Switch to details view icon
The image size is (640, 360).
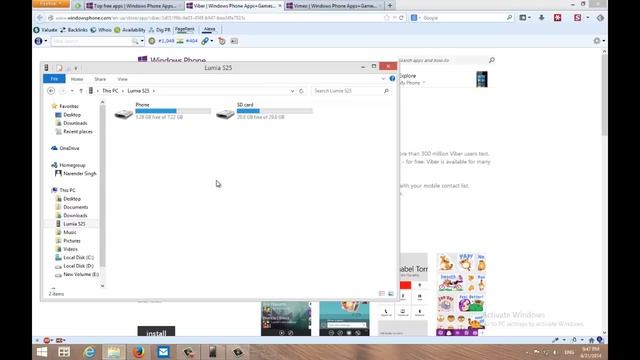[382, 293]
